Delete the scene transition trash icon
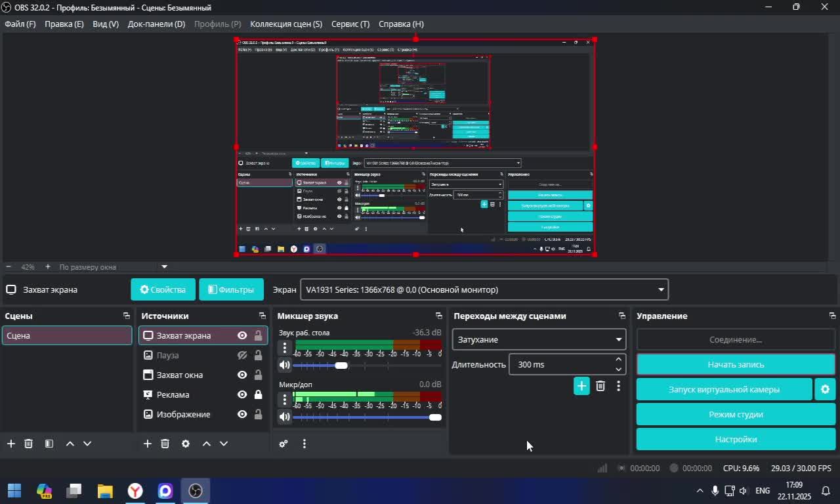840x504 pixels. click(600, 386)
